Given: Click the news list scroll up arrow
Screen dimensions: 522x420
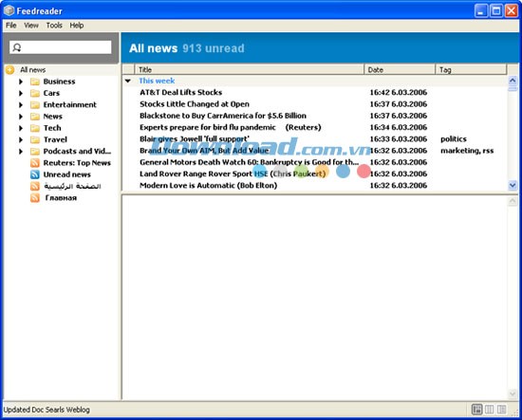Looking at the screenshot, I should click(x=513, y=81).
